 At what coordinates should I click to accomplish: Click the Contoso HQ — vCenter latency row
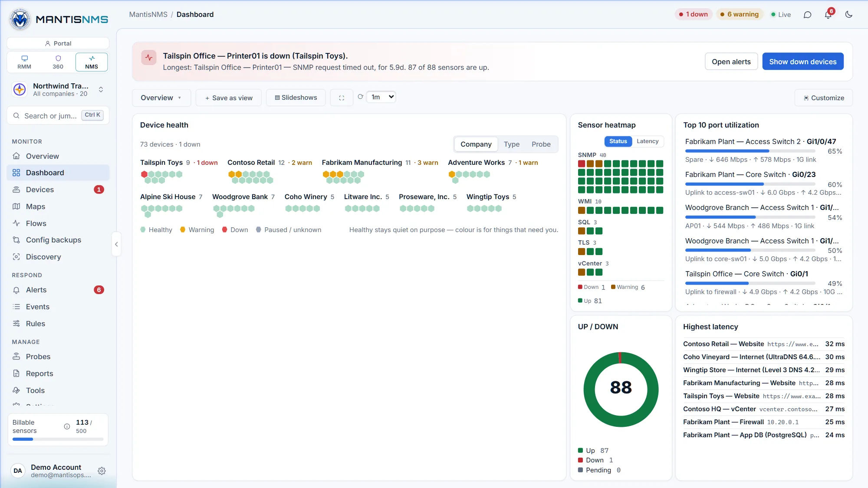click(x=764, y=409)
